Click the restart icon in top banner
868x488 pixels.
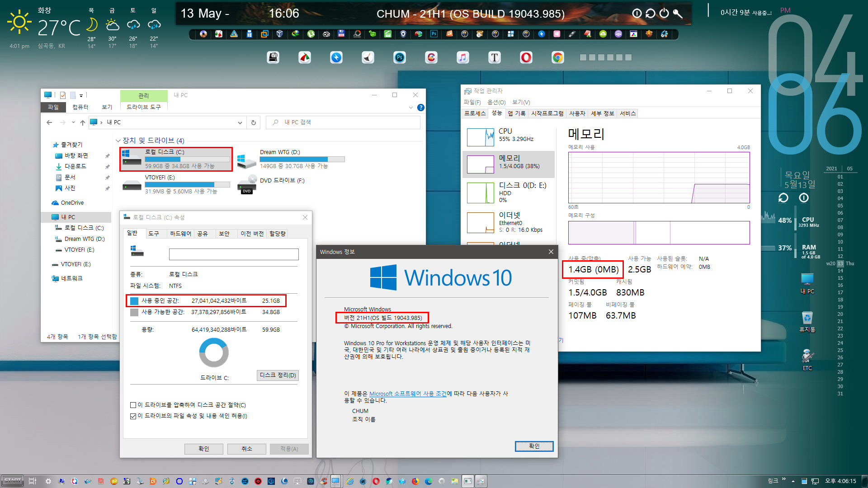click(x=651, y=13)
